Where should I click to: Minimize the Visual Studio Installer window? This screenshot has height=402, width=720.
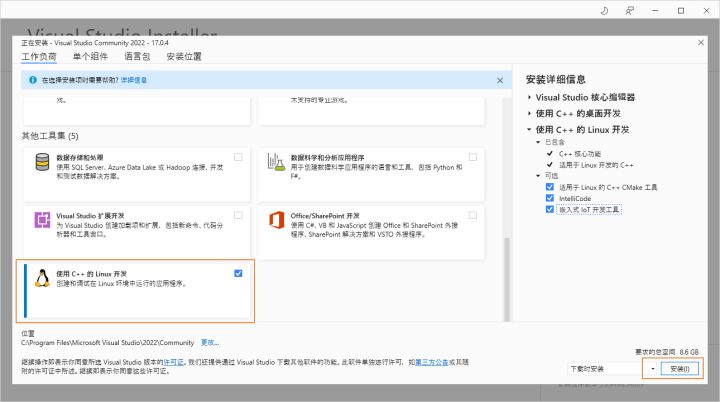point(655,11)
